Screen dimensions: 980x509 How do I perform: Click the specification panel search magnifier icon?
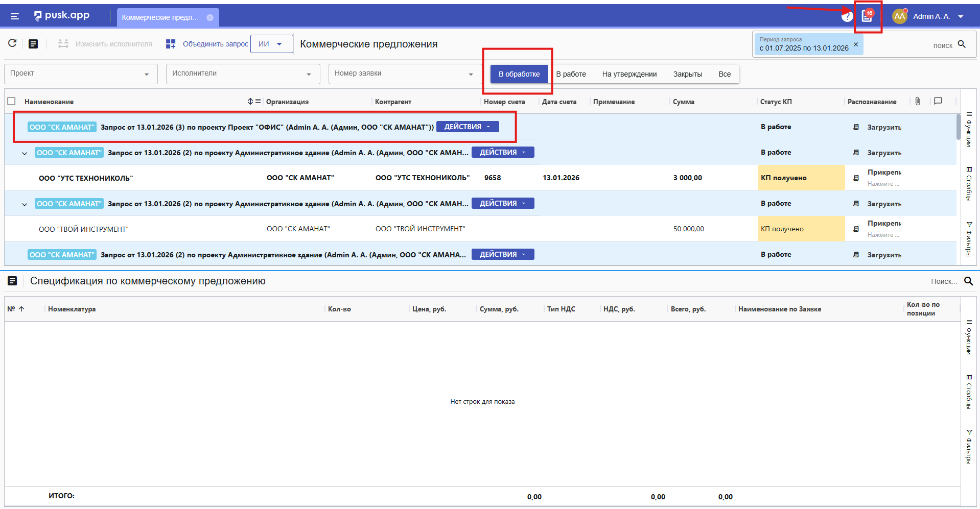[968, 281]
